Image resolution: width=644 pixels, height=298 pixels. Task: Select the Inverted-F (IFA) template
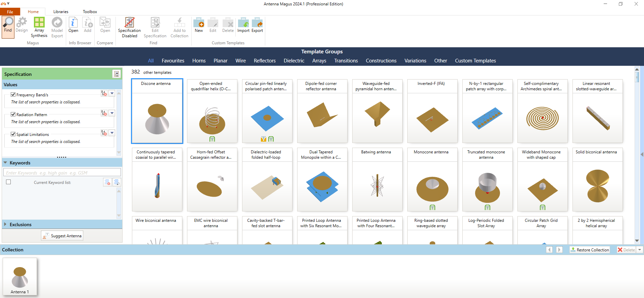pyautogui.click(x=432, y=111)
